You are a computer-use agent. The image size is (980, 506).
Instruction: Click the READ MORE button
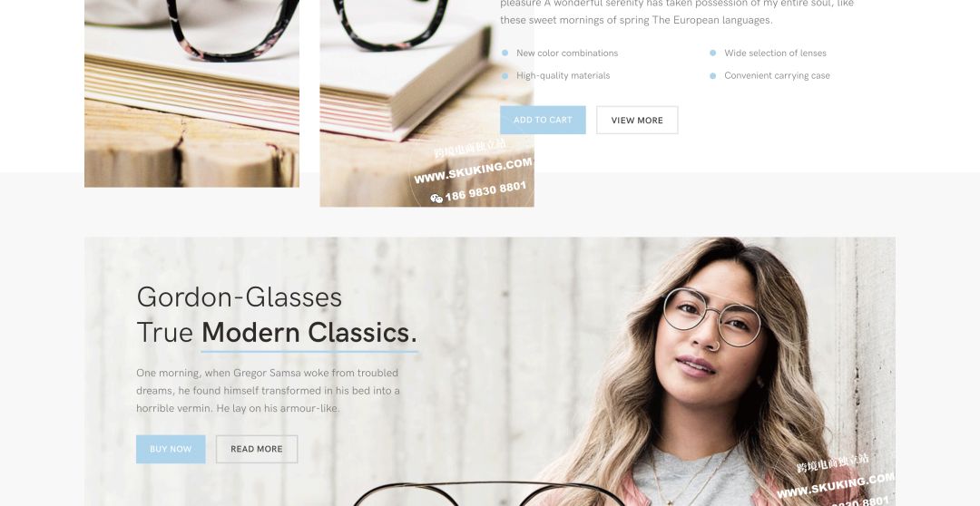[x=256, y=449]
